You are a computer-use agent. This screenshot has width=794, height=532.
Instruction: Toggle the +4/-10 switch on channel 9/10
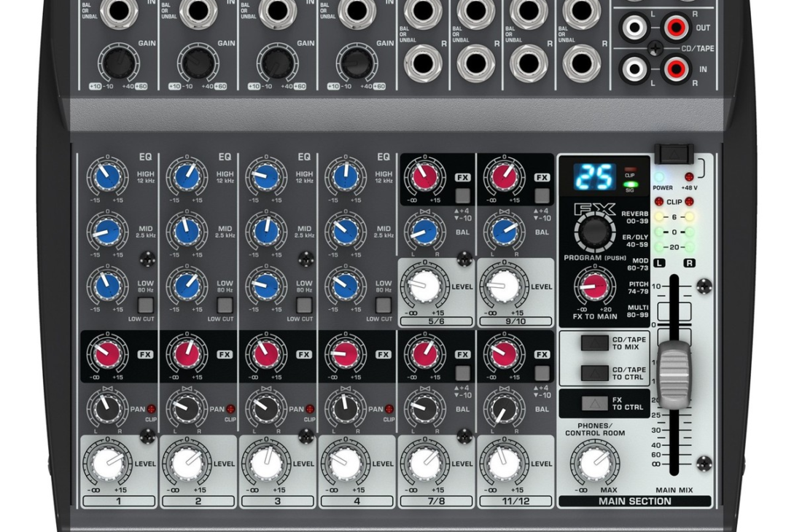pyautogui.click(x=542, y=195)
